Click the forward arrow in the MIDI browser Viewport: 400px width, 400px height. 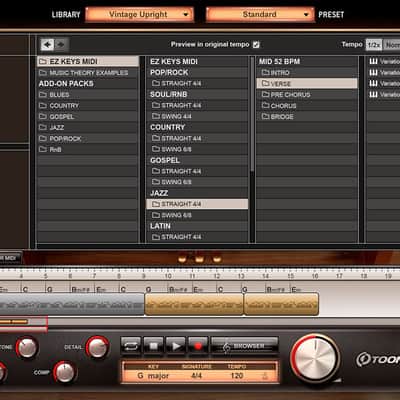(61, 44)
